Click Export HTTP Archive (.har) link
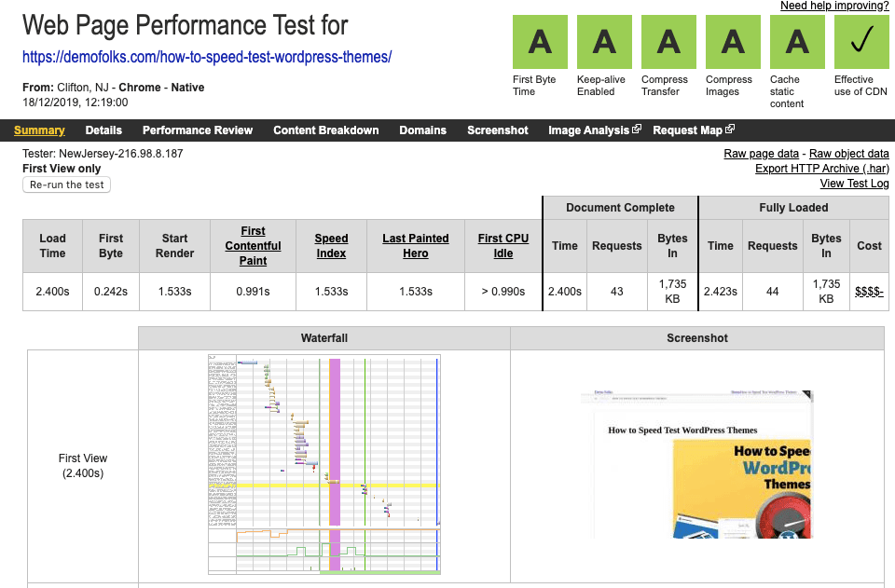This screenshot has width=895, height=588. (821, 169)
